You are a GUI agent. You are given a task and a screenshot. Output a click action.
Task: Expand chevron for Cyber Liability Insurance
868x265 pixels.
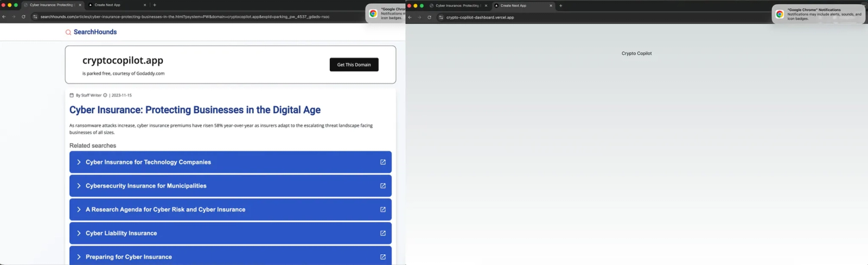point(79,233)
